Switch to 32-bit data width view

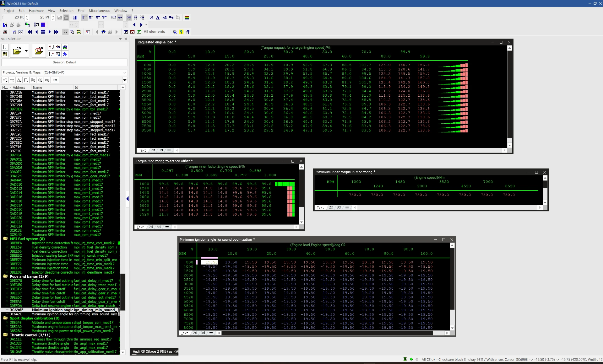coord(98,18)
